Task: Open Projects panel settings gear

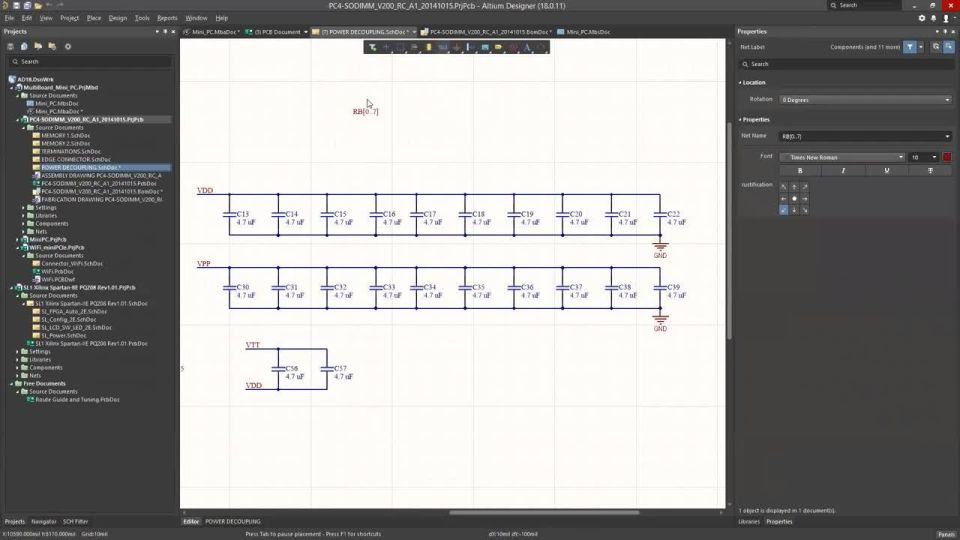Action: click(68, 47)
